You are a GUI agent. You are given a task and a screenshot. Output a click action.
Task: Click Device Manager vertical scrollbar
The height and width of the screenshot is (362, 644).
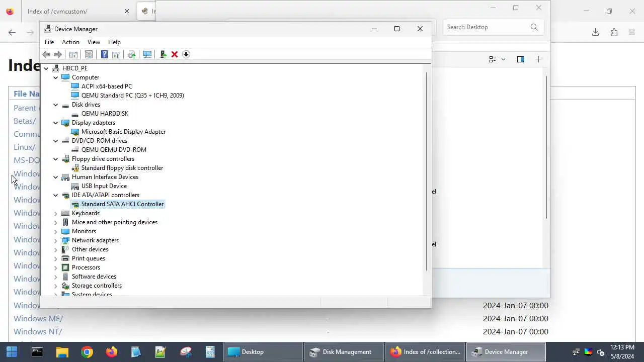pos(427,171)
